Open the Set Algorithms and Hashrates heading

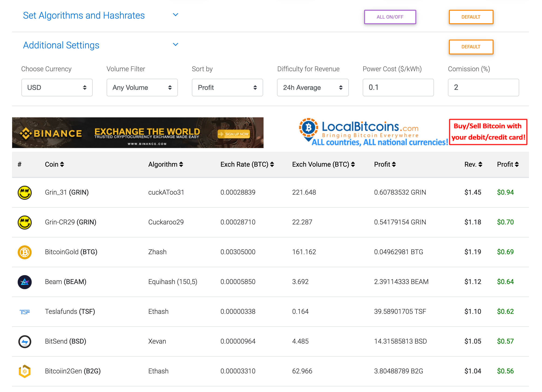click(84, 16)
